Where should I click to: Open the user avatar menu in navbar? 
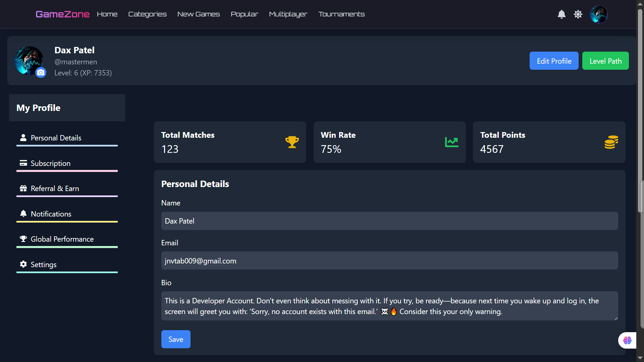click(x=599, y=14)
